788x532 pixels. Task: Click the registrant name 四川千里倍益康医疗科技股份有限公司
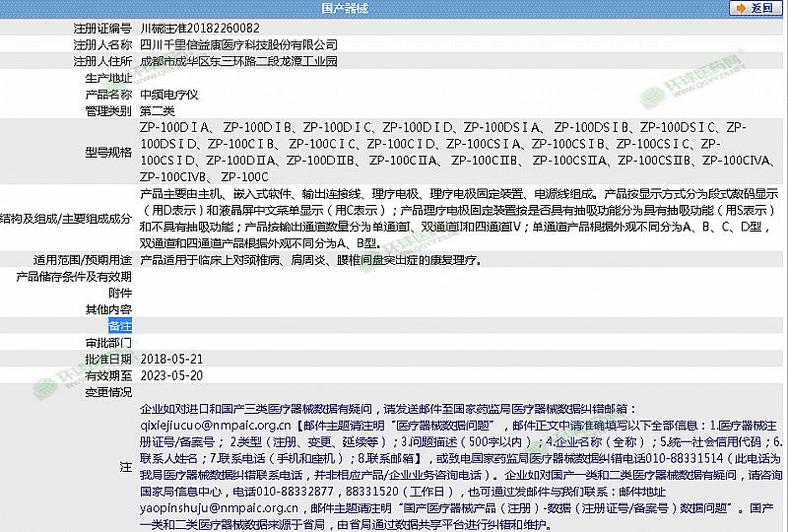point(238,45)
